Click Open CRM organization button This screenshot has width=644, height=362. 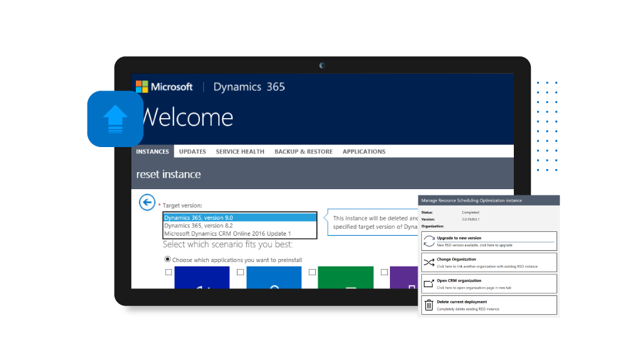coord(489,283)
